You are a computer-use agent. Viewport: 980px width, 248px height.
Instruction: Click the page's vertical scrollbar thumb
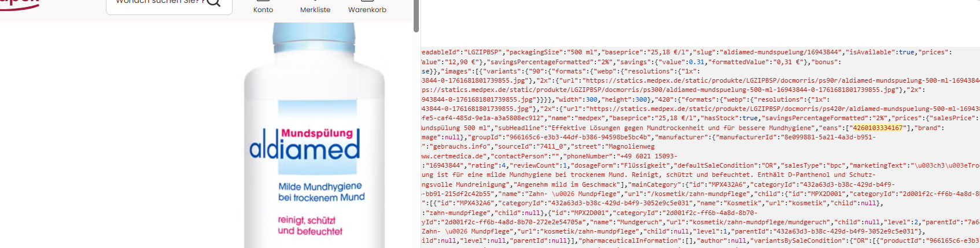click(x=416, y=16)
